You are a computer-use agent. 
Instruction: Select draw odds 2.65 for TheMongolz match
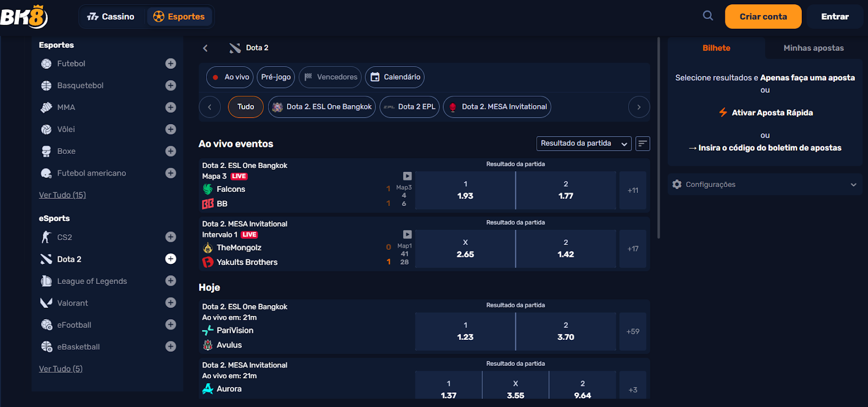tap(465, 249)
